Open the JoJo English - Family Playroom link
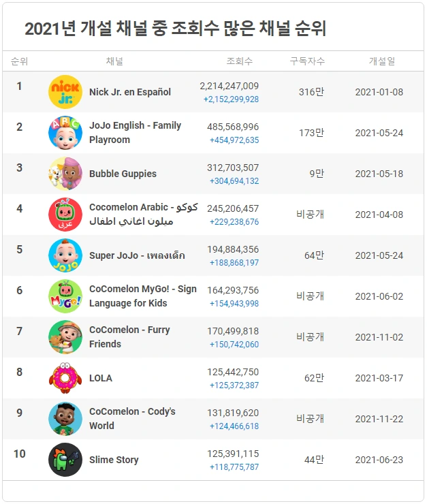427x504 pixels. [x=135, y=132]
